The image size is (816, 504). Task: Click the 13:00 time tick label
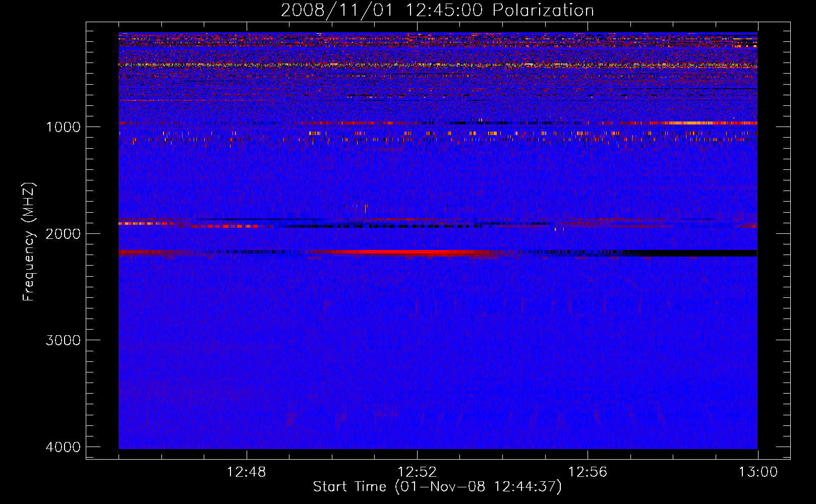(x=758, y=472)
